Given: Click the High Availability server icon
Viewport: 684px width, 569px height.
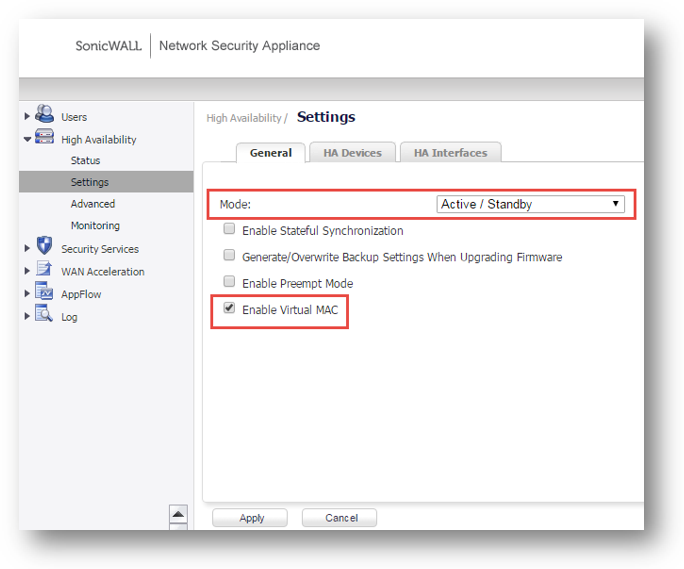Looking at the screenshot, I should point(44,139).
